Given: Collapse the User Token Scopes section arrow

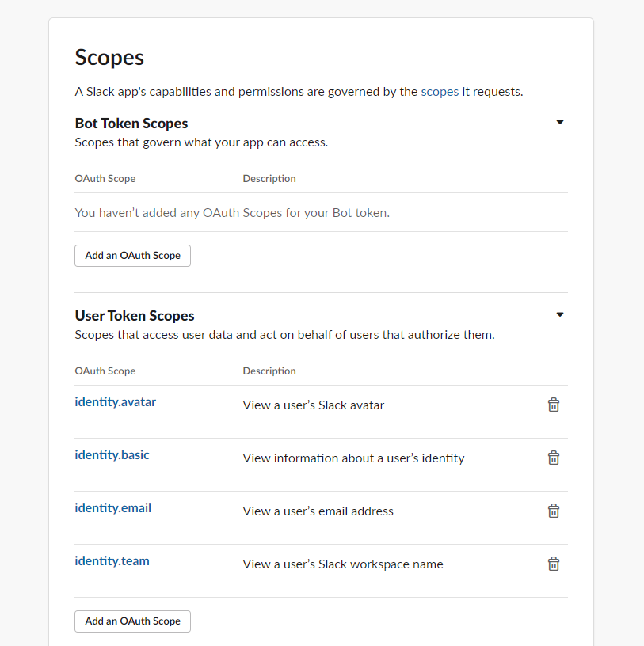Looking at the screenshot, I should [x=560, y=314].
